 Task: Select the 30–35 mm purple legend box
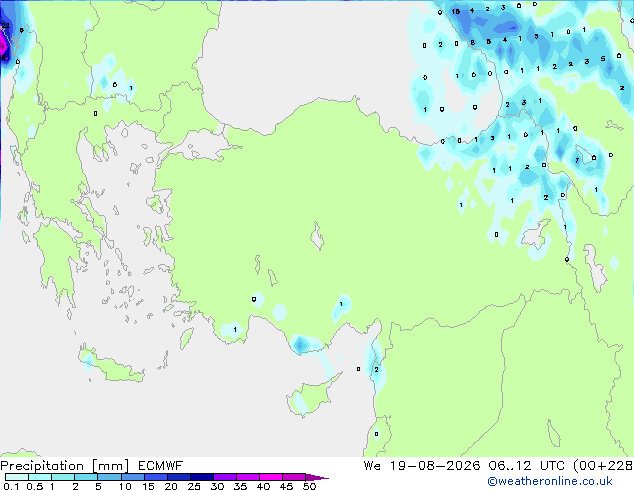pos(225,477)
